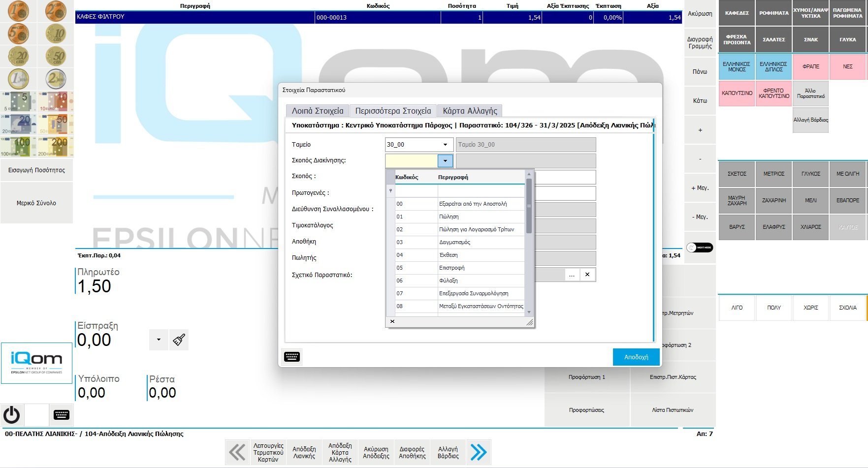Click the Ακύρωση button
This screenshot has height=468, width=868.
[x=700, y=14]
